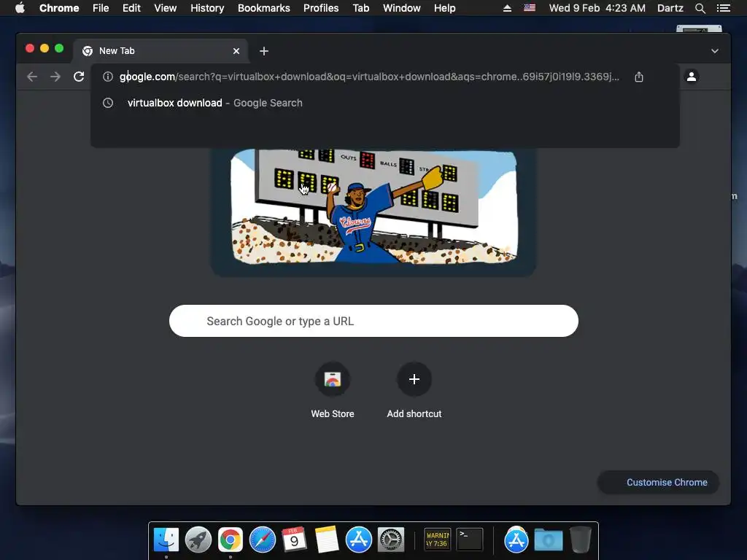Open the Chrome menu in menu bar
This screenshot has width=747, height=560.
[x=59, y=8]
